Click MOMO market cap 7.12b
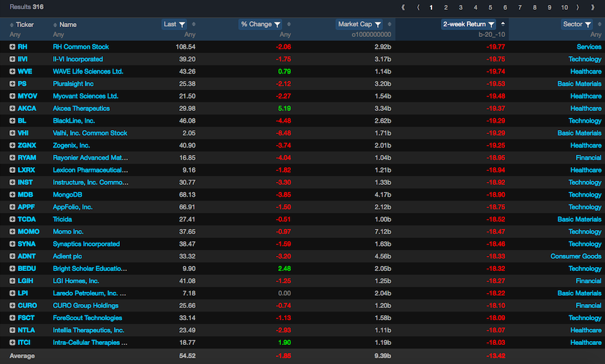Viewport: 605px width, 364px height. tap(383, 232)
